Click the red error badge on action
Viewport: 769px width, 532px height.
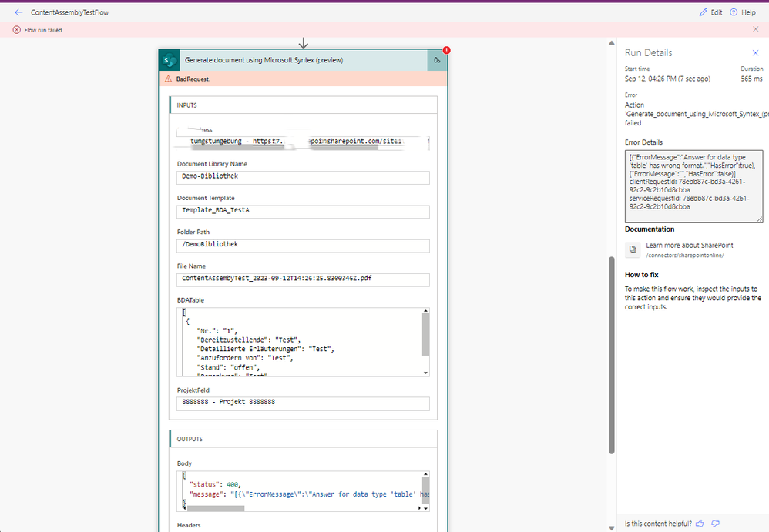point(446,50)
